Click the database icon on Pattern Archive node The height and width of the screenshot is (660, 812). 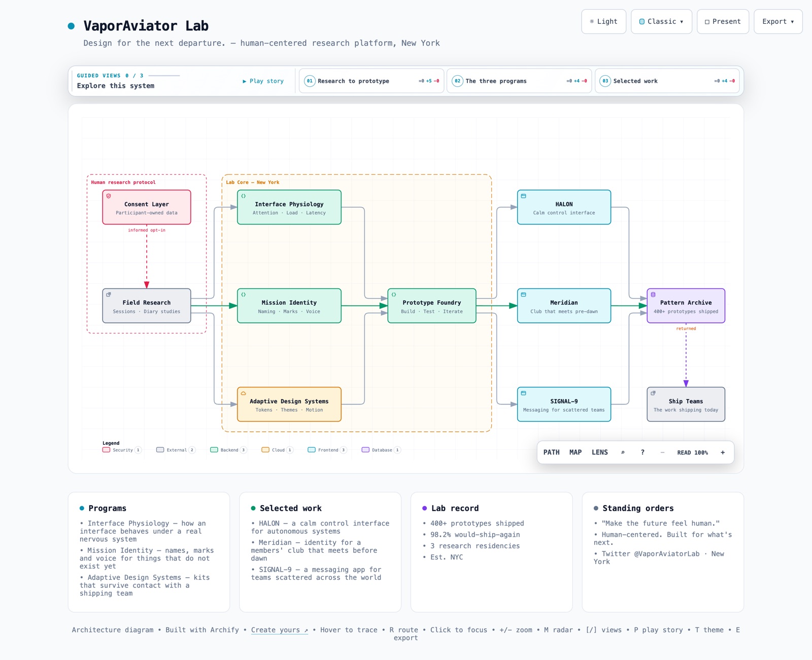653,294
